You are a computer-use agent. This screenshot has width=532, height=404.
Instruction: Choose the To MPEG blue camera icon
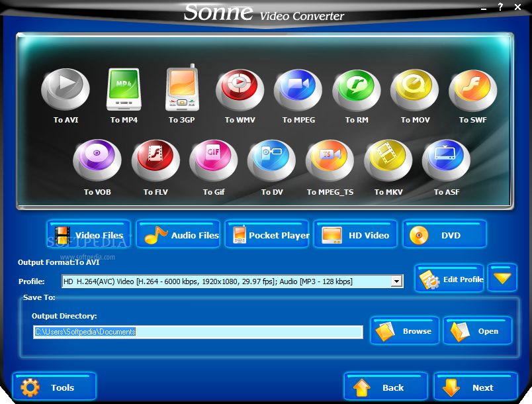point(298,89)
